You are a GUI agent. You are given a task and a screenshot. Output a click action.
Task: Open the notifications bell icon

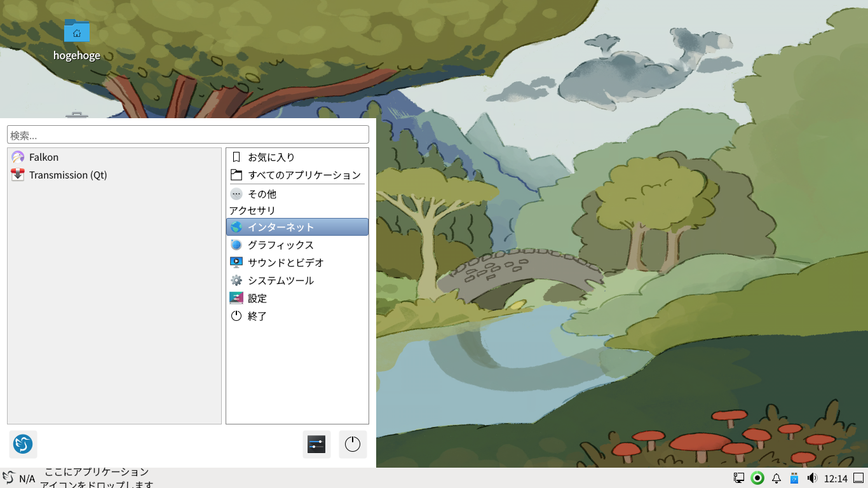(776, 478)
